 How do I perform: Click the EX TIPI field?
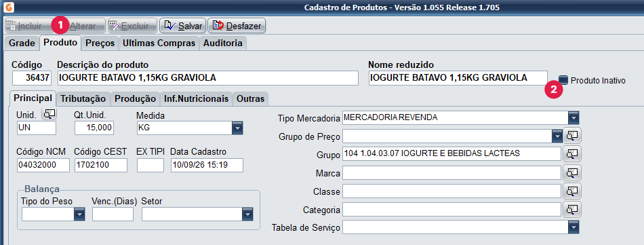click(150, 165)
